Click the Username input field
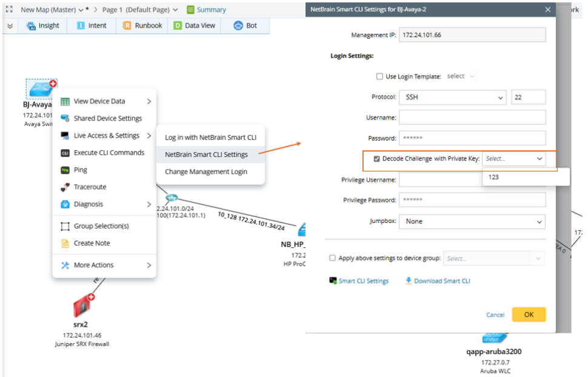The width and height of the screenshot is (588, 377). click(x=472, y=118)
